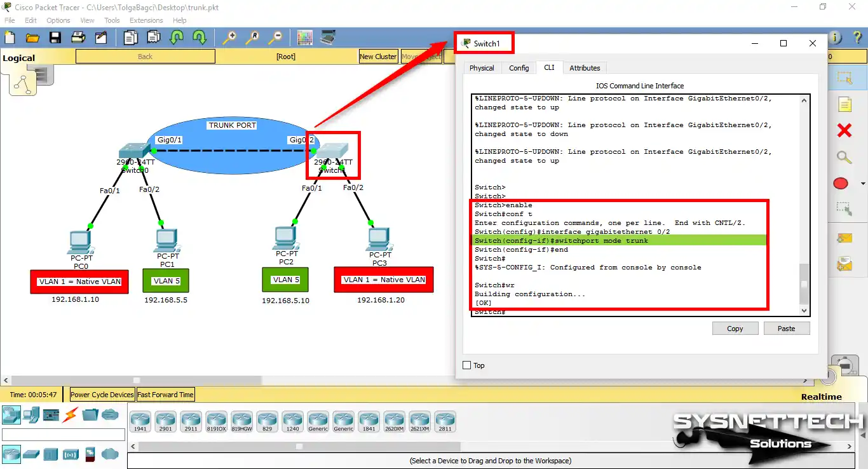Click the Save floppy disk icon
Screen dimensions: 868x469
pyautogui.click(x=55, y=37)
